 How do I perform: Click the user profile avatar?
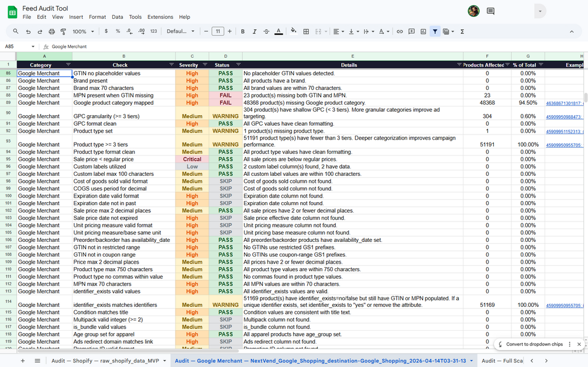click(474, 11)
